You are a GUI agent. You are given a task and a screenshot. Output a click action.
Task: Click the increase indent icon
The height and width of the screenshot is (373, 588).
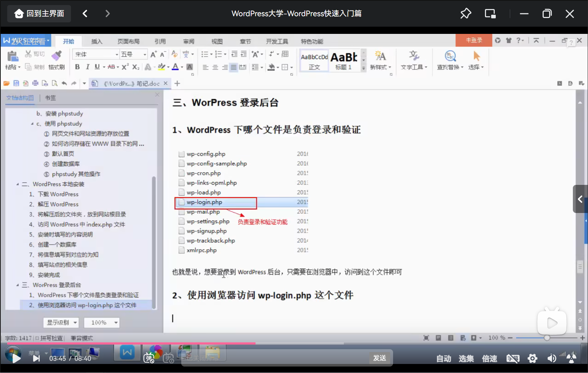(244, 54)
